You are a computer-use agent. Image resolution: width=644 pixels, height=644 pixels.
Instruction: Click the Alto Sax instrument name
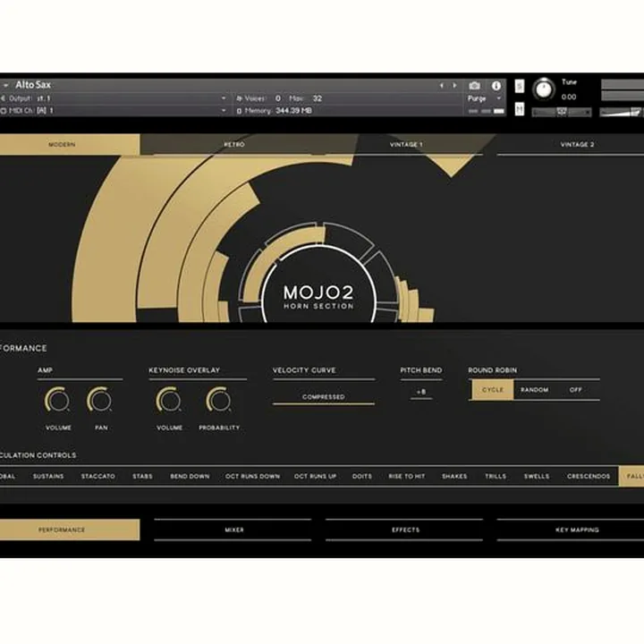coord(33,85)
